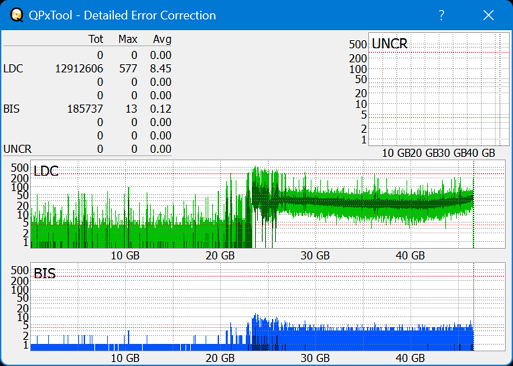Select the 'Avg' column header
The height and width of the screenshot is (366, 513).
pos(162,39)
